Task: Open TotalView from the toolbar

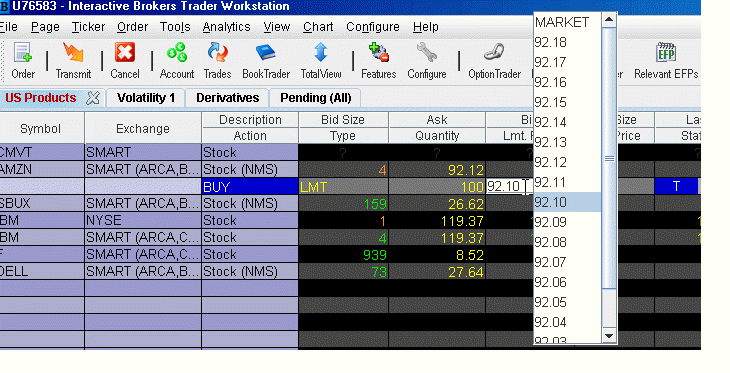Action: tap(321, 61)
